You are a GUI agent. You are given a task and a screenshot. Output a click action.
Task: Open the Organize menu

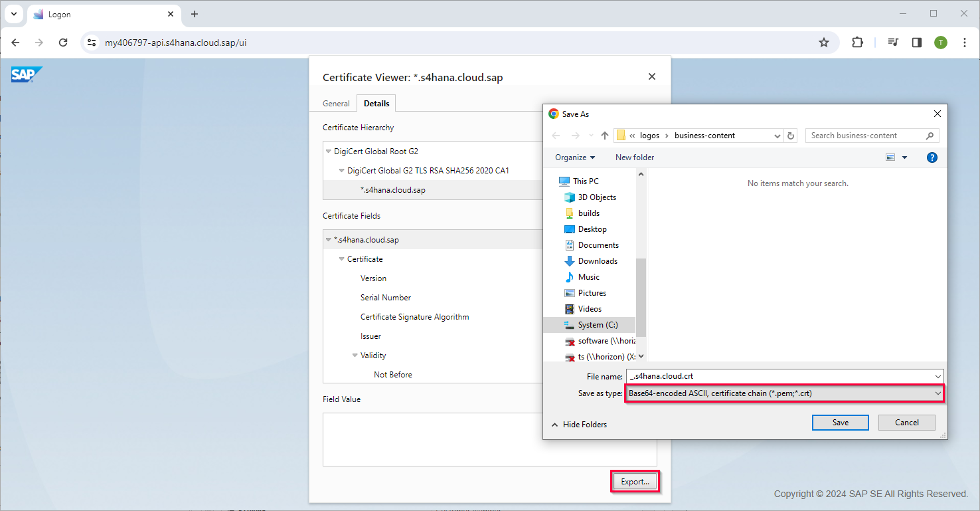[575, 157]
